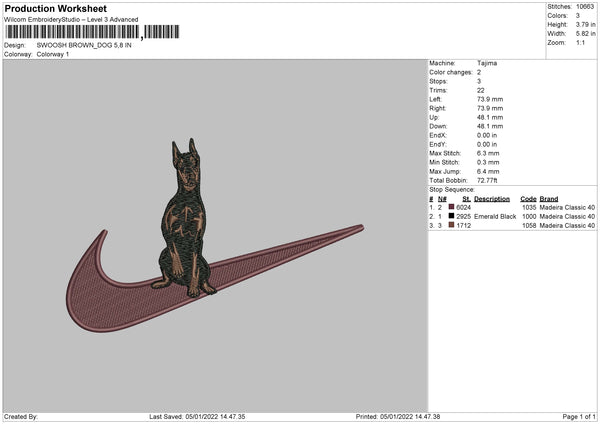Click the Description column header
Viewport: 600px width, 424px height.
492,199
